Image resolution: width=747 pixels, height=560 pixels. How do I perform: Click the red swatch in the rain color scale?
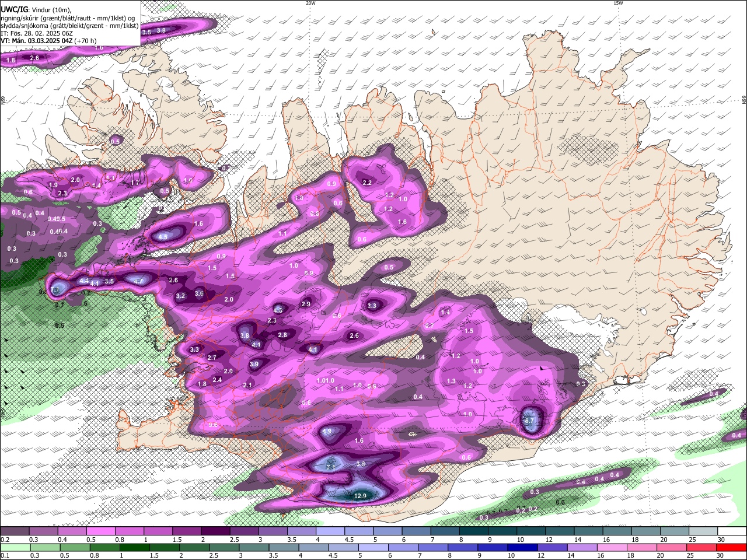pos(732,548)
